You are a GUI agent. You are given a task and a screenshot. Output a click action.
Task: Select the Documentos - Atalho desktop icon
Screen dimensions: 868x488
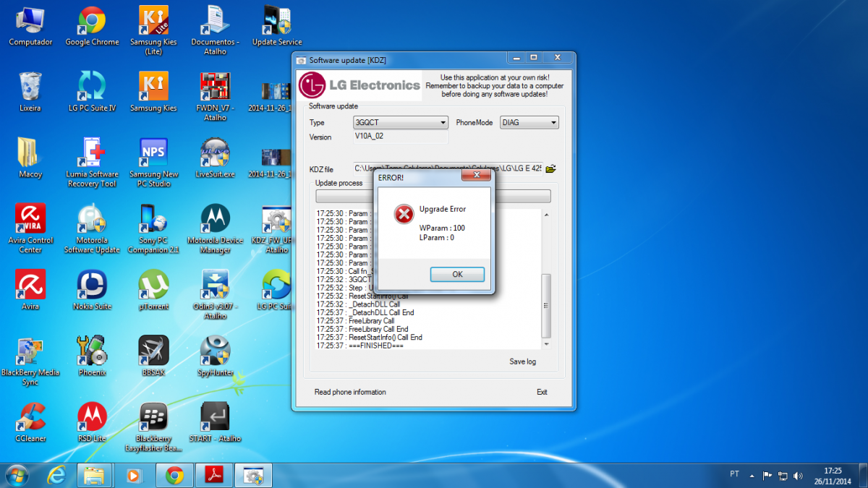pyautogui.click(x=215, y=31)
